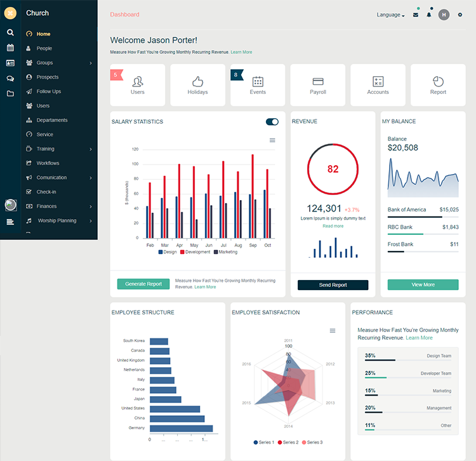Open the mail envelope icon in header
This screenshot has height=461, width=476.
tap(416, 15)
